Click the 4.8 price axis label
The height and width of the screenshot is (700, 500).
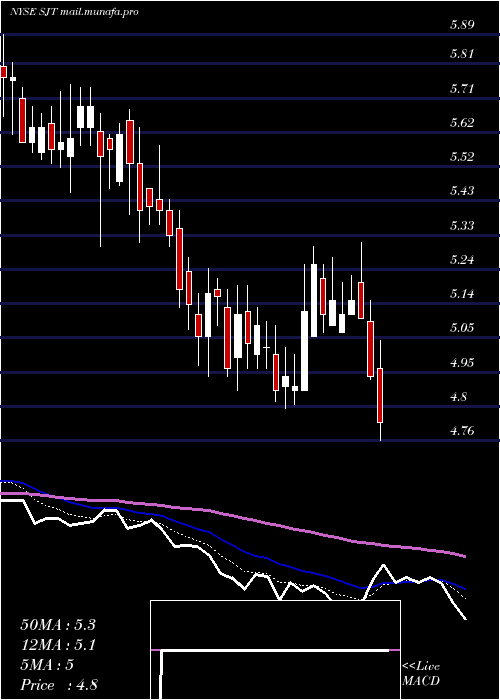point(458,397)
